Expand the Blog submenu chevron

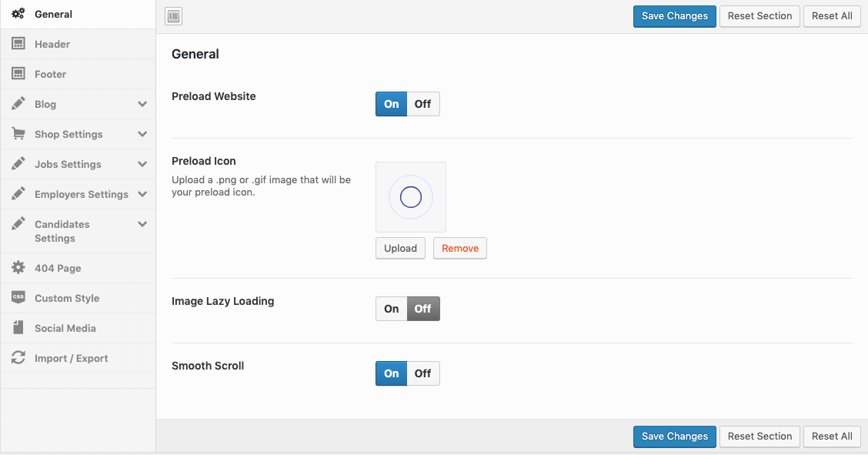(142, 104)
